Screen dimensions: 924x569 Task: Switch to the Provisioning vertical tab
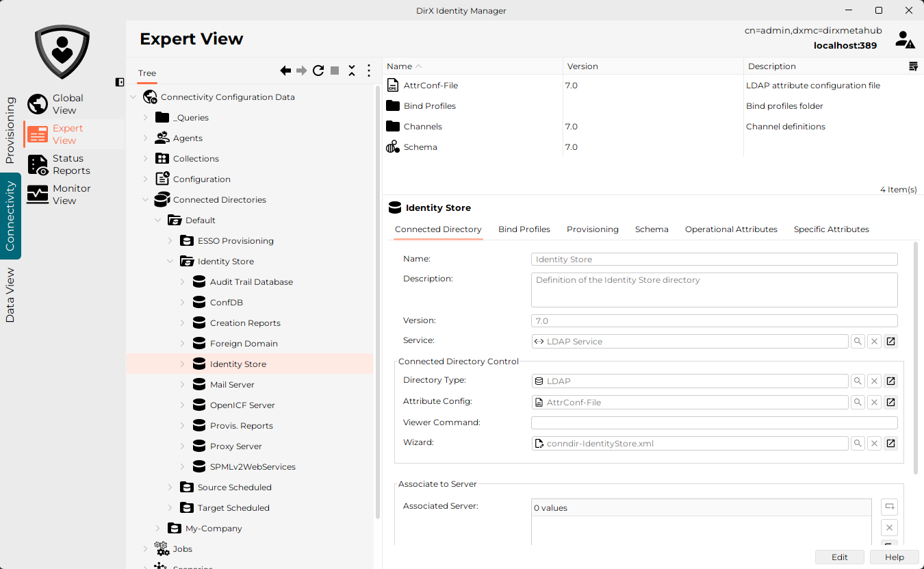click(x=10, y=130)
